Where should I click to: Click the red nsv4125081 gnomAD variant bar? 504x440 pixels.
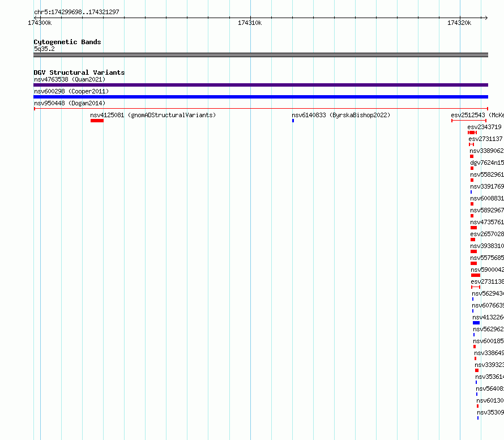pyautogui.click(x=97, y=121)
